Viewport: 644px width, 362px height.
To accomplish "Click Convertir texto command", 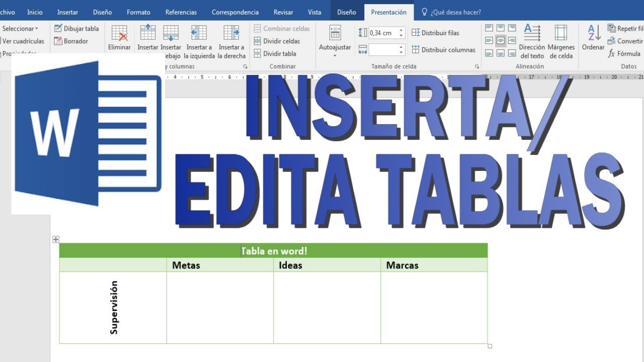I will pos(625,41).
